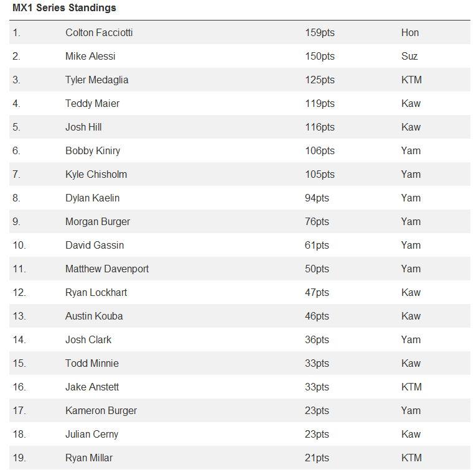The height and width of the screenshot is (470, 476).
Task: Click David Gassin in tenth place
Action: pyautogui.click(x=95, y=245)
